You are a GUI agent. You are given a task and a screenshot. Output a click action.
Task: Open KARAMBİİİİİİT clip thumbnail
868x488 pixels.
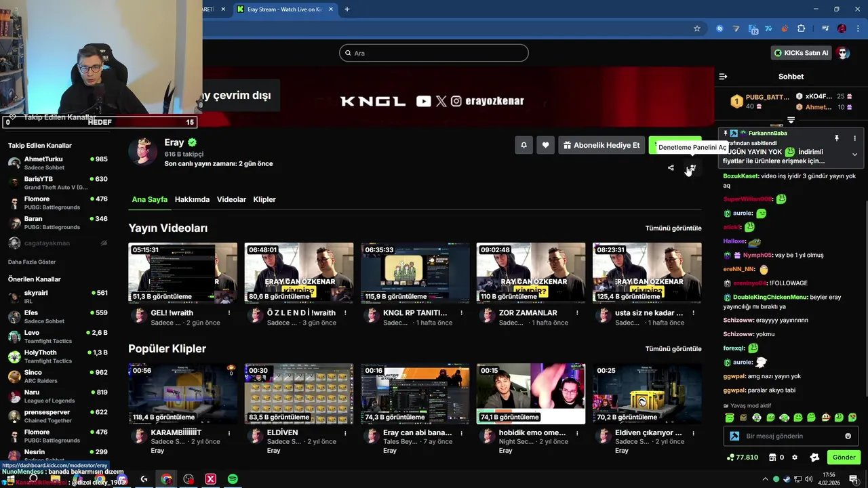tap(183, 394)
